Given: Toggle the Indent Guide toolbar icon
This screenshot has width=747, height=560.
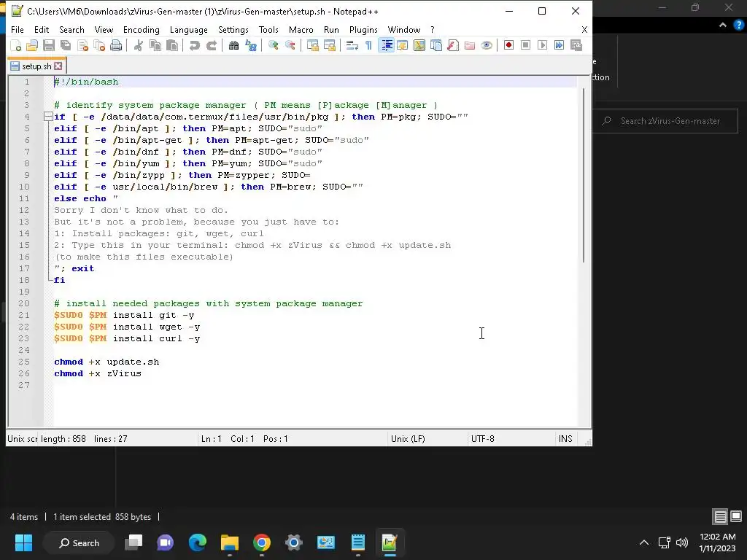Looking at the screenshot, I should pyautogui.click(x=386, y=45).
